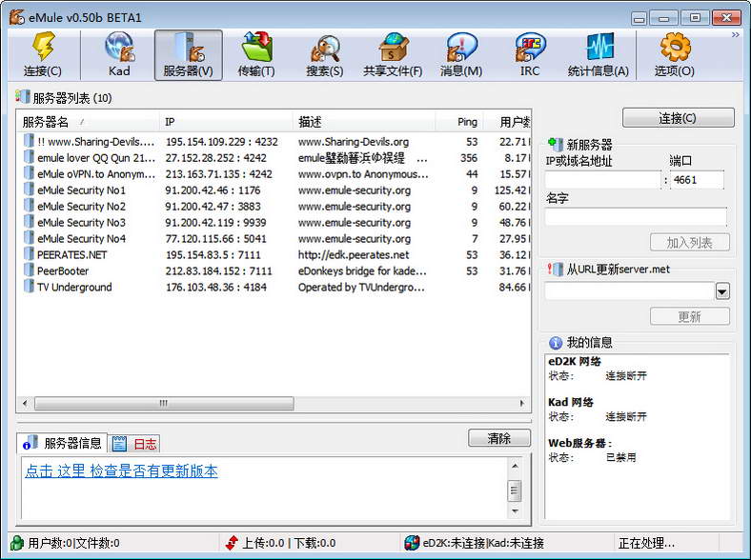
Task: Click the server icon beside PEERATES.NET
Action: coord(29,254)
